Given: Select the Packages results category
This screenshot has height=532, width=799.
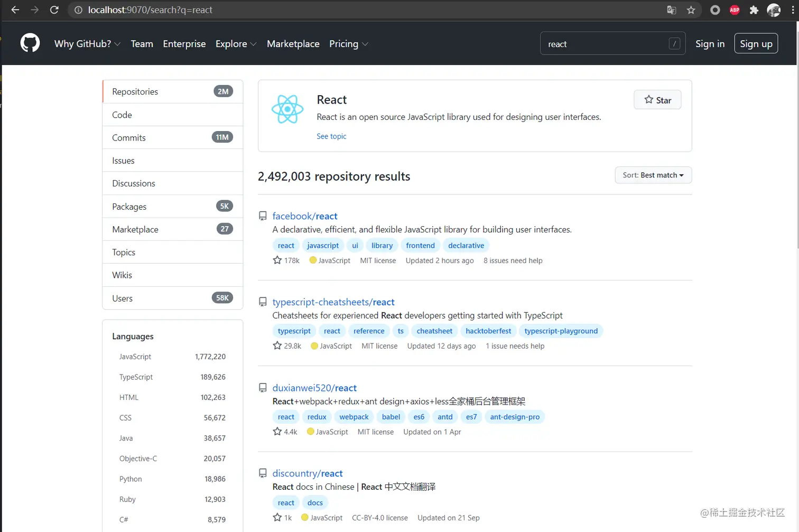Looking at the screenshot, I should 173,207.
